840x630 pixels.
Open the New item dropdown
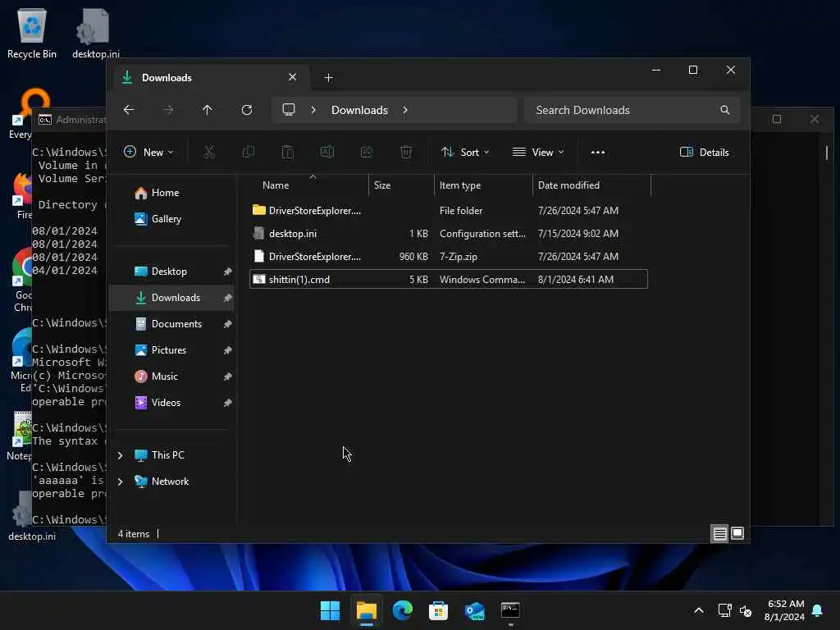pos(148,152)
